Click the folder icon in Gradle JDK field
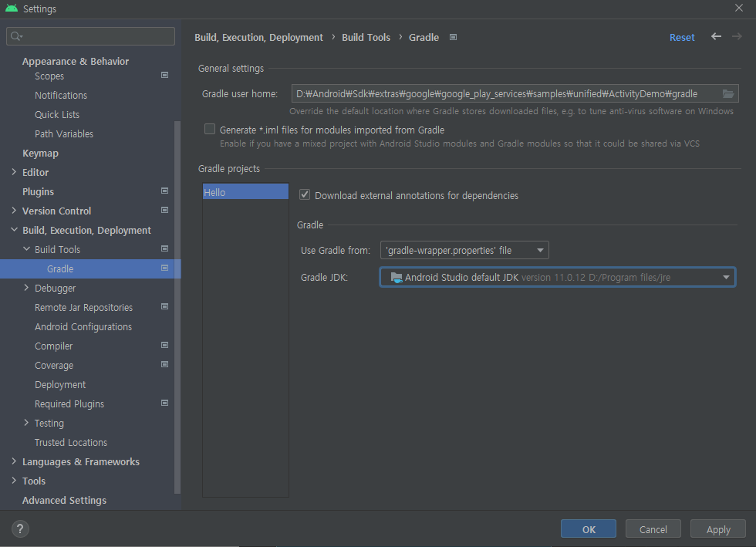The height and width of the screenshot is (547, 756). pyautogui.click(x=397, y=278)
